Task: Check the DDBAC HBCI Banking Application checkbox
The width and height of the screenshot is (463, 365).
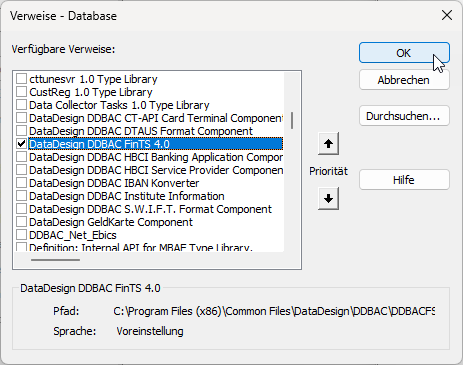Action: (22, 157)
